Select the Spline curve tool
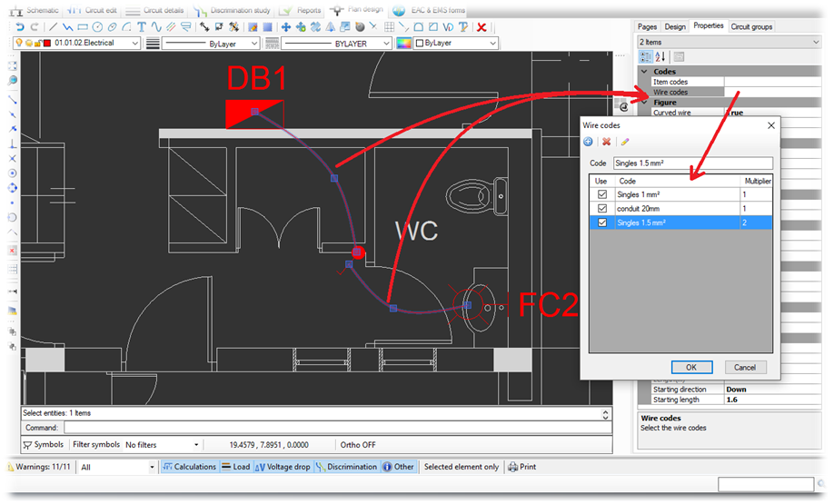834x504 pixels. pos(156,26)
